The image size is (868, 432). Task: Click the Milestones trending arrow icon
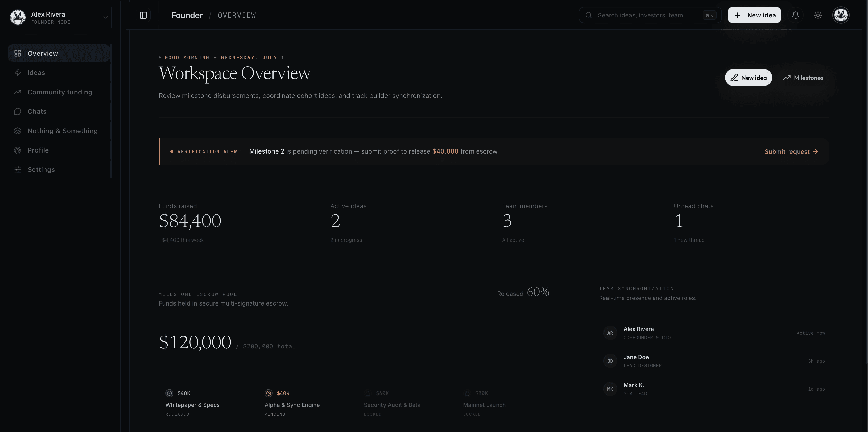point(787,78)
